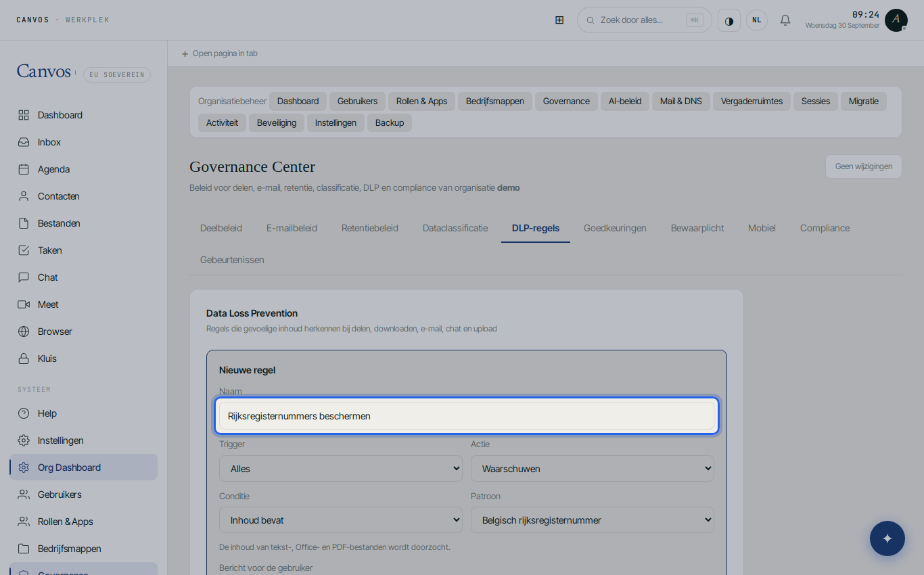The image size is (924, 575).
Task: Open the Actie dropdown set to Waarschuwen
Action: pyautogui.click(x=593, y=468)
